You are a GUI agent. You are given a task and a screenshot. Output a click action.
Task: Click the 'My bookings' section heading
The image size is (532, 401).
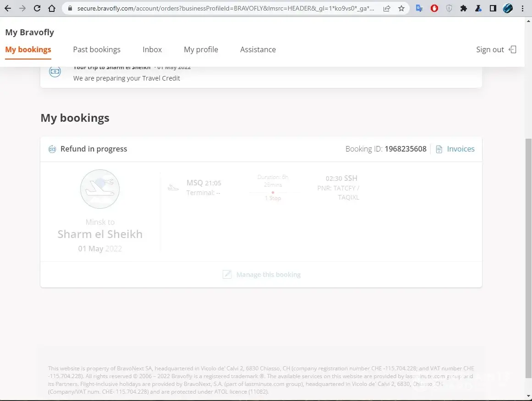[75, 118]
